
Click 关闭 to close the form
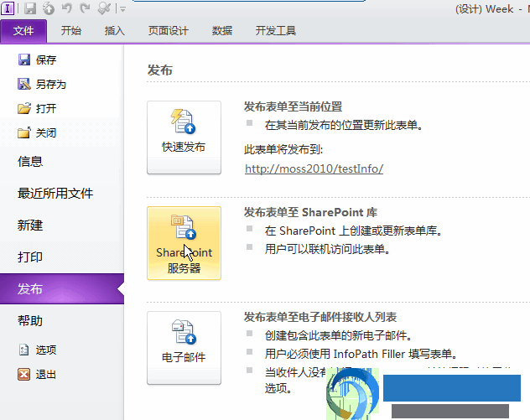(37, 132)
